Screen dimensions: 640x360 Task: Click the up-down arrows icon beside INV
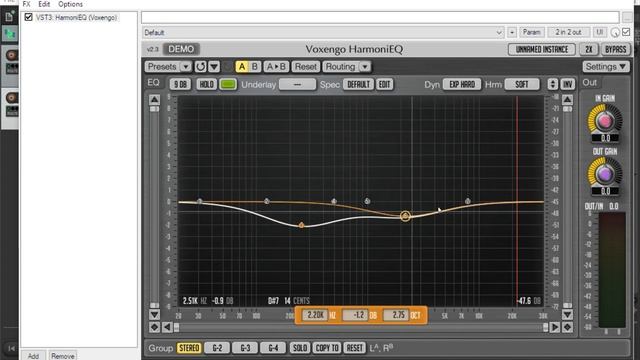pos(553,84)
